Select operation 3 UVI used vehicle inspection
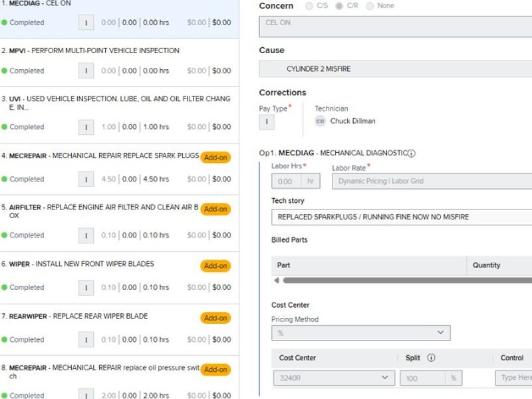 coord(120,114)
